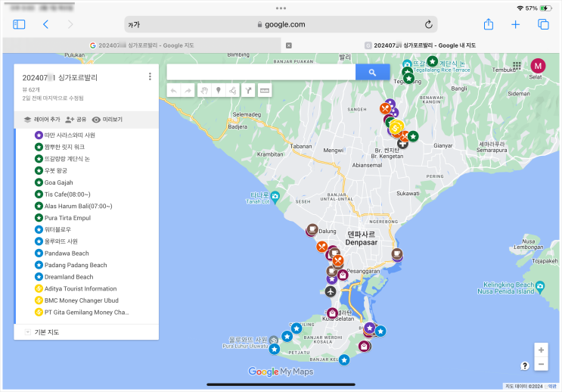Image resolution: width=562 pixels, height=392 pixels.
Task: Select the draw line tool
Action: pyautogui.click(x=233, y=91)
